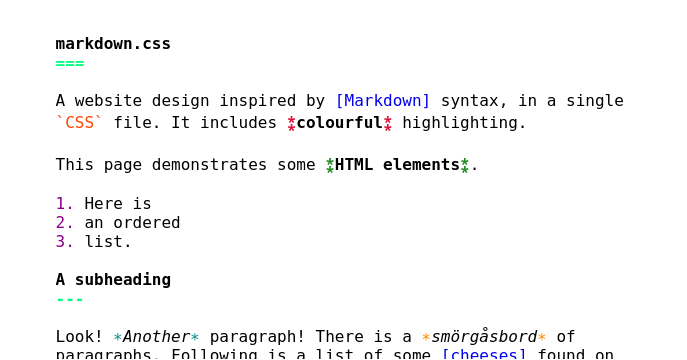Open the [Markdown] link
This screenshot has height=360, width=687.
coord(383,101)
